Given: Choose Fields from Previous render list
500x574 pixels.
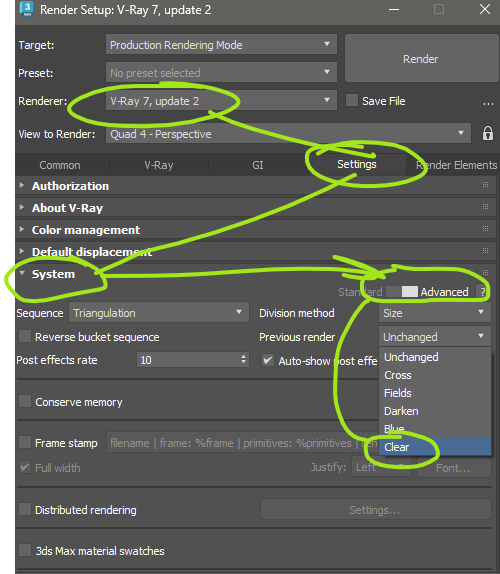Looking at the screenshot, I should (x=435, y=393).
